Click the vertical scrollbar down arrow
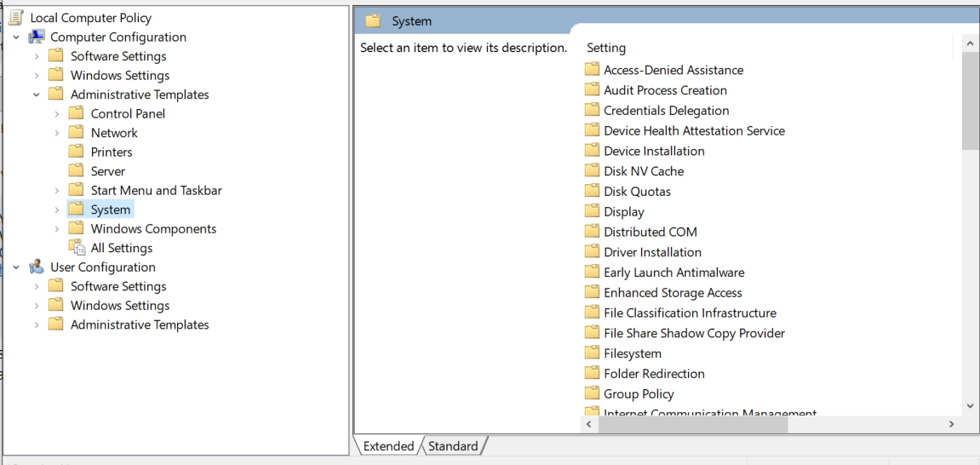The width and height of the screenshot is (980, 465). click(971, 405)
